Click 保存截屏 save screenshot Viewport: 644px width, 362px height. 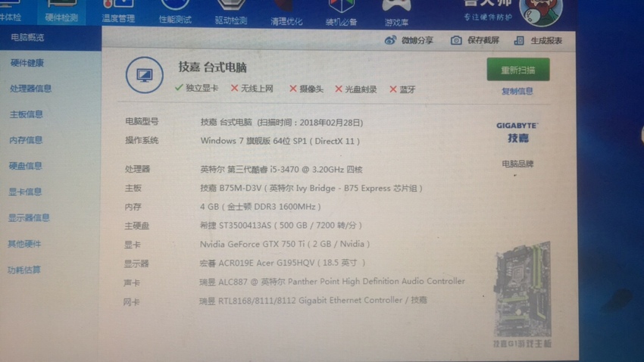483,40
